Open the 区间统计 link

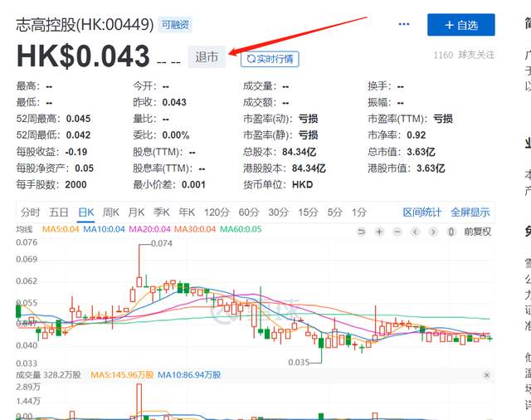pyautogui.click(x=422, y=212)
